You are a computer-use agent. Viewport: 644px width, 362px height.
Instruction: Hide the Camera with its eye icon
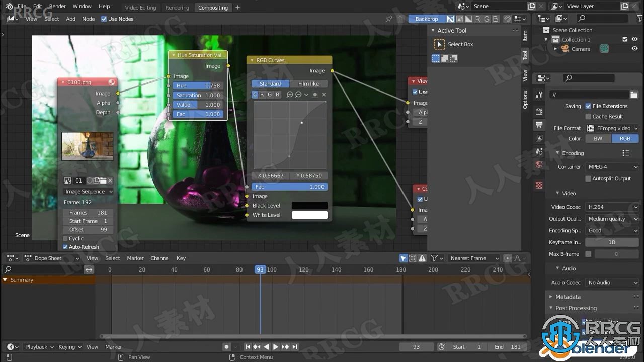(634, 49)
